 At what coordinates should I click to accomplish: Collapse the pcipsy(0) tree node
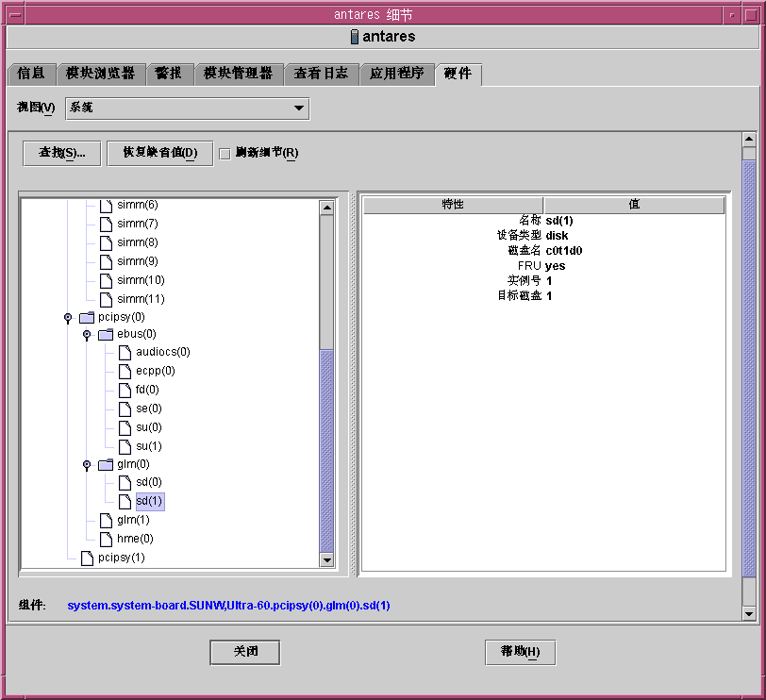68,318
